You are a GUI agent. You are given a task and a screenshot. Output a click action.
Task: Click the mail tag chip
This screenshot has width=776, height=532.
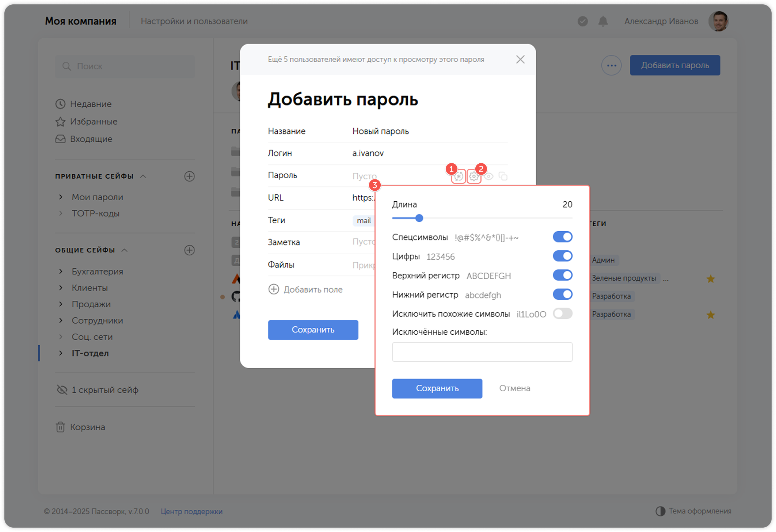[x=364, y=221]
